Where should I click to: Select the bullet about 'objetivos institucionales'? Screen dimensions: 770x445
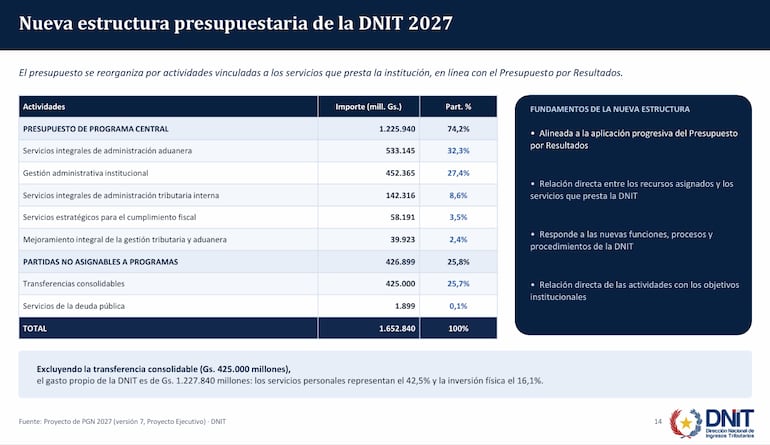click(634, 291)
